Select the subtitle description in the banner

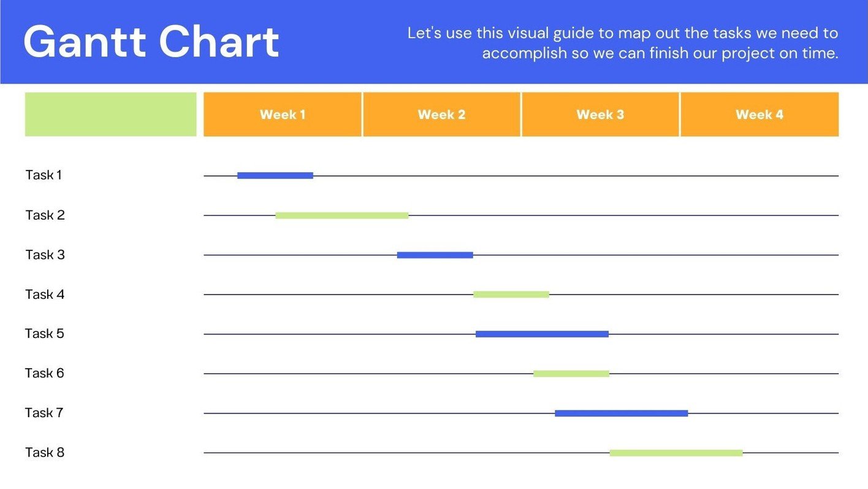pyautogui.click(x=623, y=43)
